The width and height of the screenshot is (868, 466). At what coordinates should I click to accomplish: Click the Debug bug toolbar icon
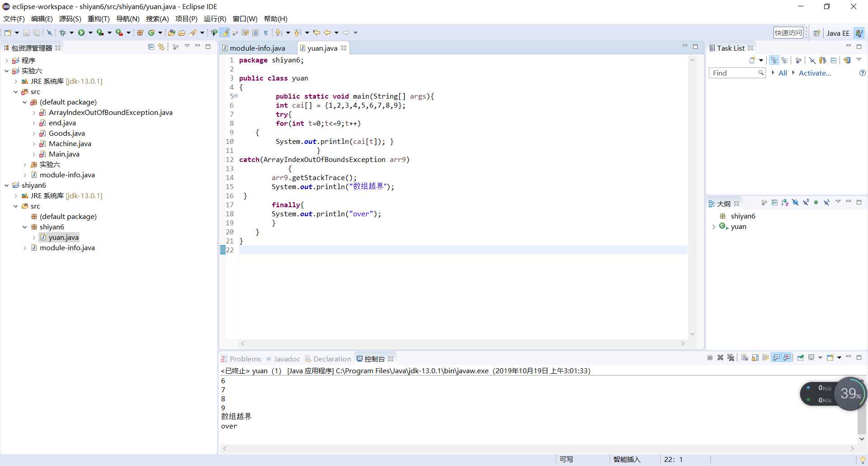(62, 33)
